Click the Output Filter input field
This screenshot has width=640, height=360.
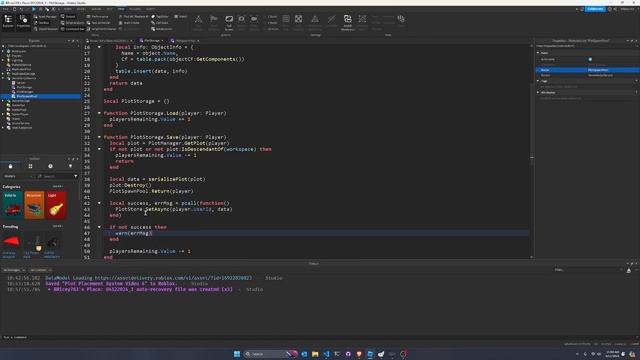[x=588, y=270]
